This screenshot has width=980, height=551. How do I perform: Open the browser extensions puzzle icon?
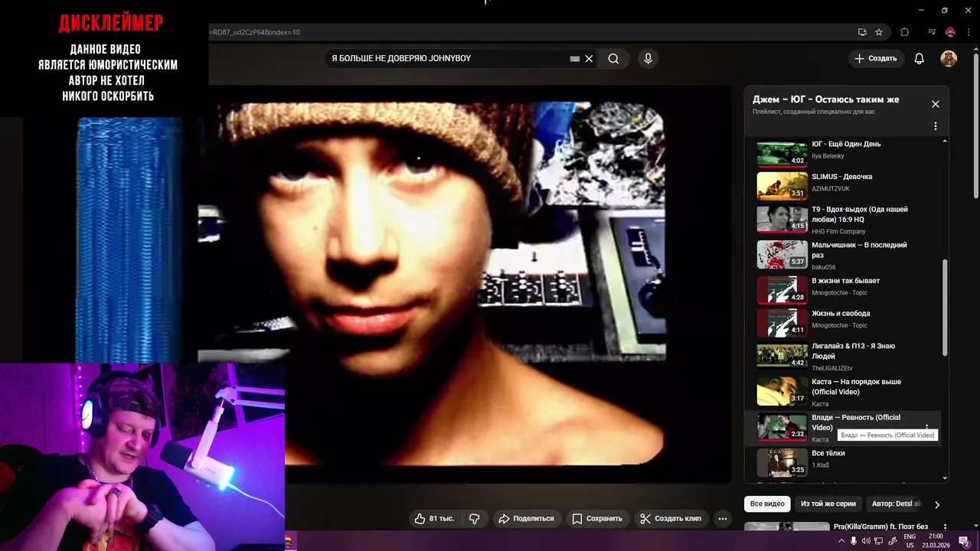[x=905, y=32]
